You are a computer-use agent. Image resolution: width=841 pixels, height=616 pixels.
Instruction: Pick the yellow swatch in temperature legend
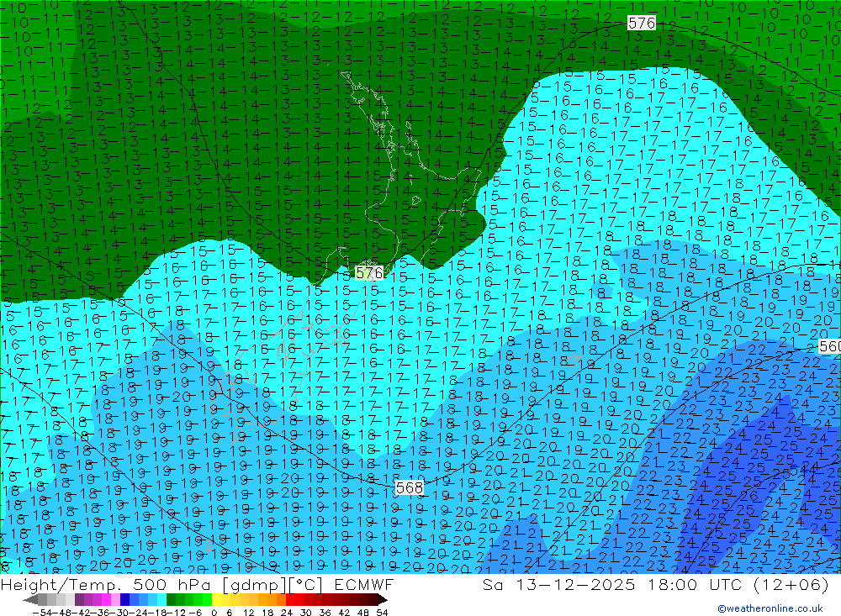(220, 599)
